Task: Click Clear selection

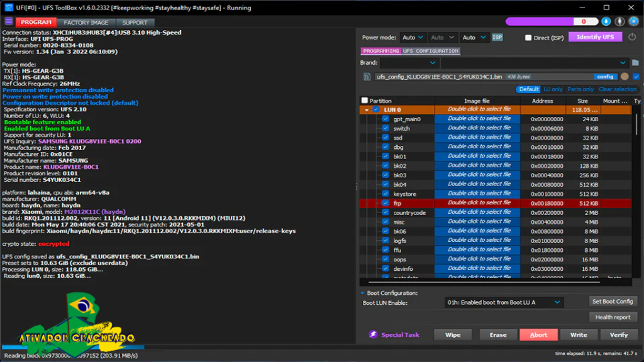Action: (x=618, y=89)
